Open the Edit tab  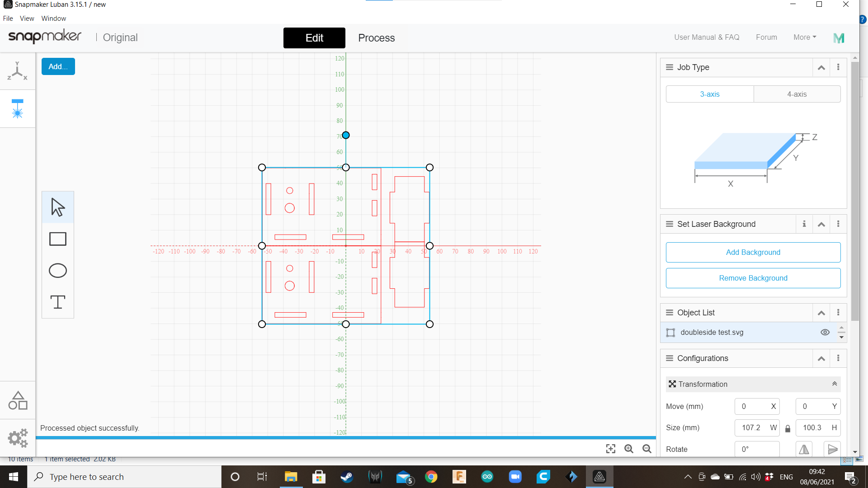tap(314, 38)
